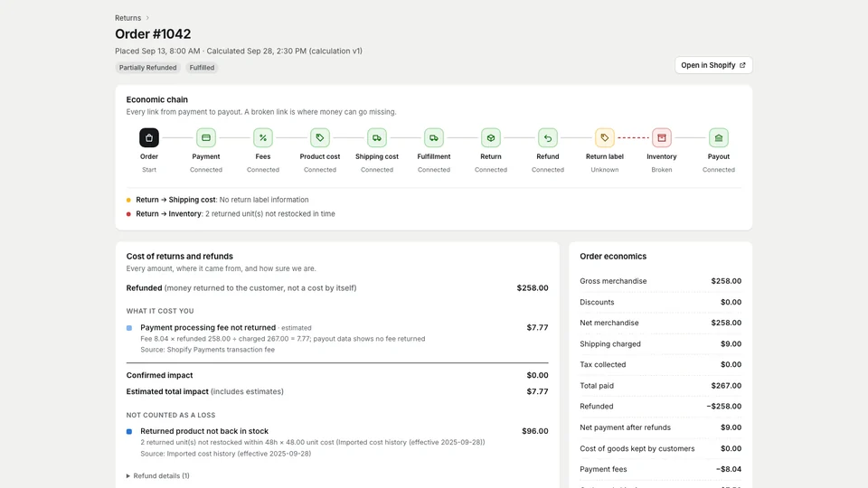
Task: Select the broken Inventory icon
Action: pyautogui.click(x=662, y=137)
